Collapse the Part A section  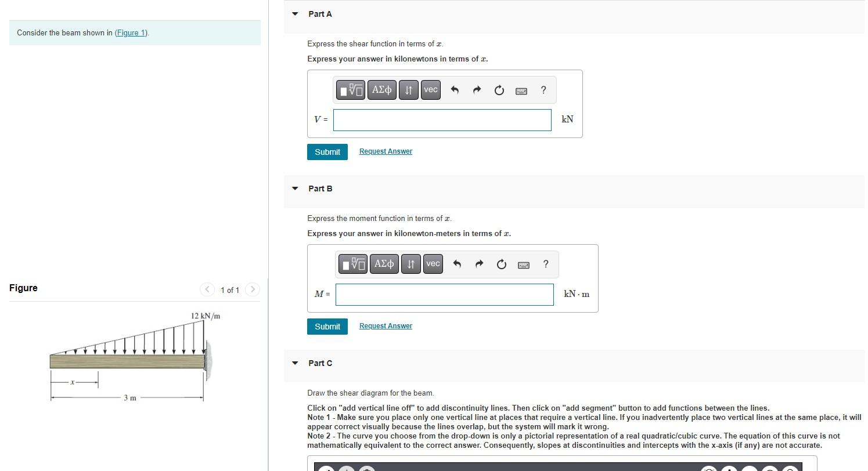pos(294,13)
